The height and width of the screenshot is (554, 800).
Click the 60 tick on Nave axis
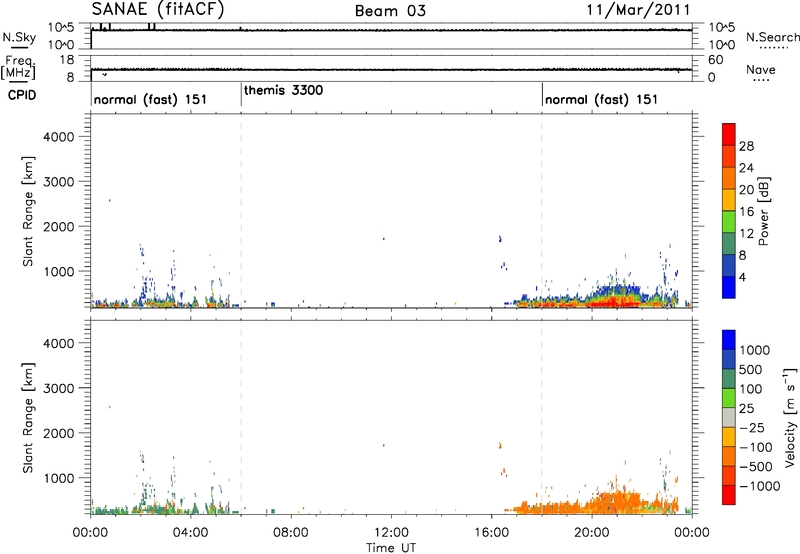[x=715, y=60]
